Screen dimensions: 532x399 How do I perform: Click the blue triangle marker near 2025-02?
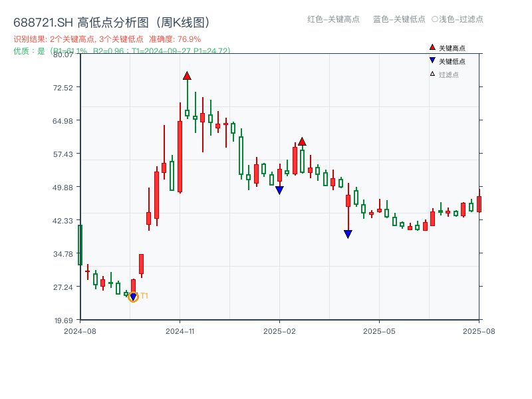point(280,190)
